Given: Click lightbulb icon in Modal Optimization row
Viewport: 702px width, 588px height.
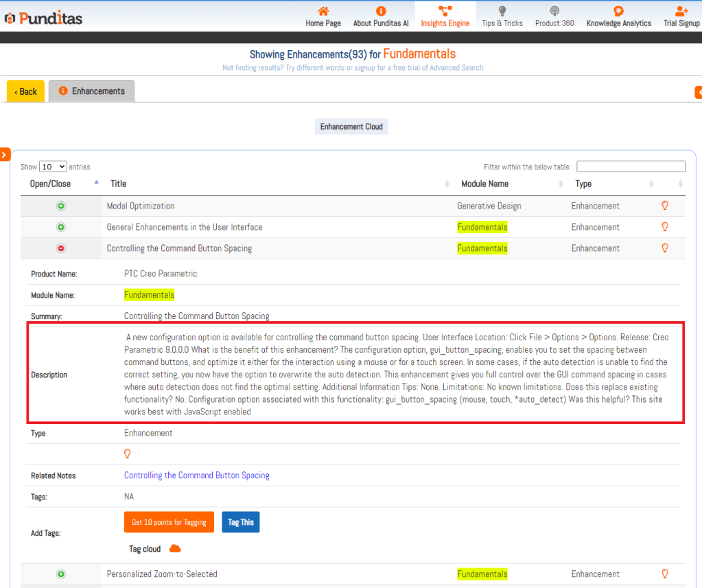Looking at the screenshot, I should 664,205.
